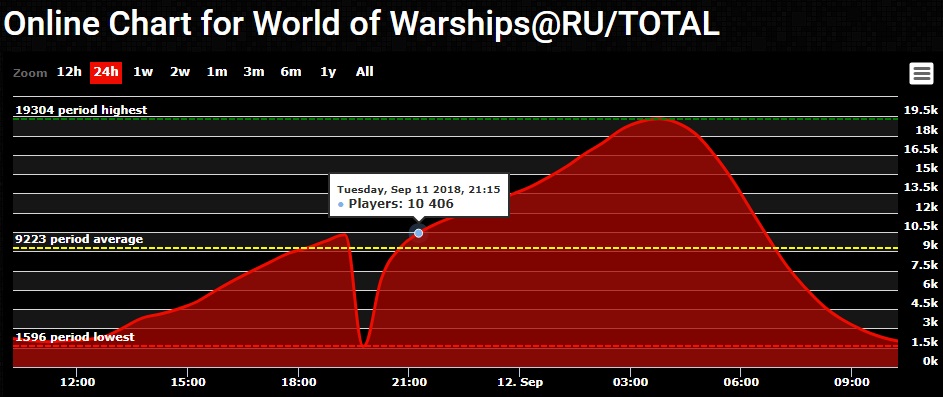The height and width of the screenshot is (397, 943).
Task: Choose the 6m zoom option
Action: click(x=291, y=72)
